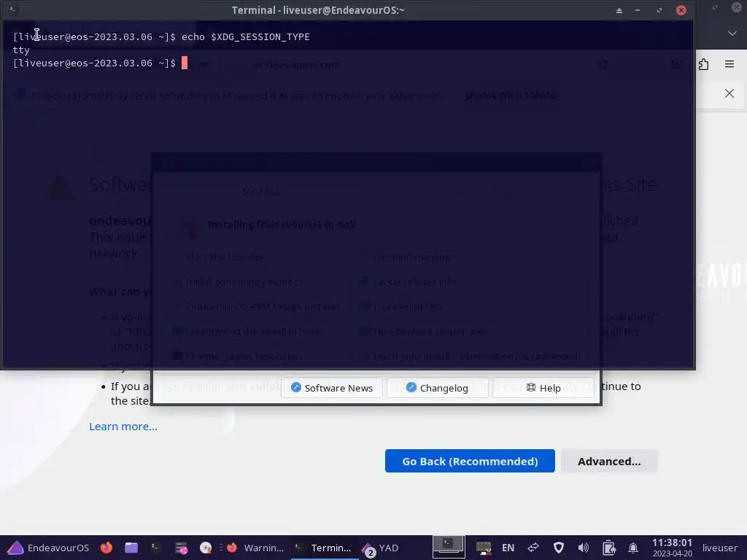Viewport: 747px width, 560px height.
Task: Launch Firefox from the panel launcher
Action: pyautogui.click(x=107, y=548)
